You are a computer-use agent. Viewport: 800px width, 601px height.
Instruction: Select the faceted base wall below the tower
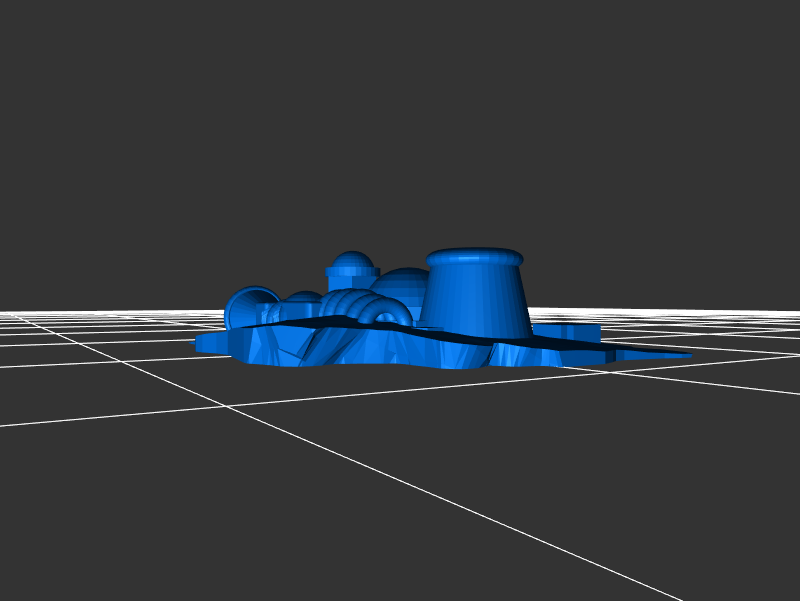(470, 355)
